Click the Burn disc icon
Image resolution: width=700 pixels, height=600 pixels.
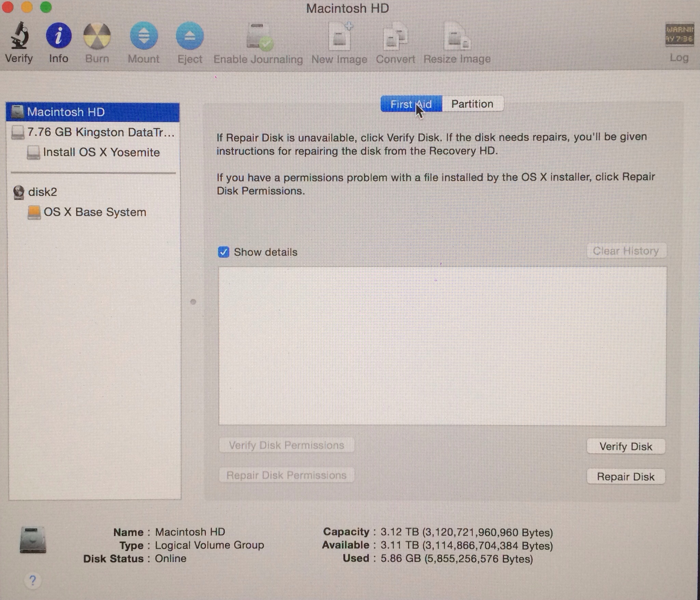[97, 36]
